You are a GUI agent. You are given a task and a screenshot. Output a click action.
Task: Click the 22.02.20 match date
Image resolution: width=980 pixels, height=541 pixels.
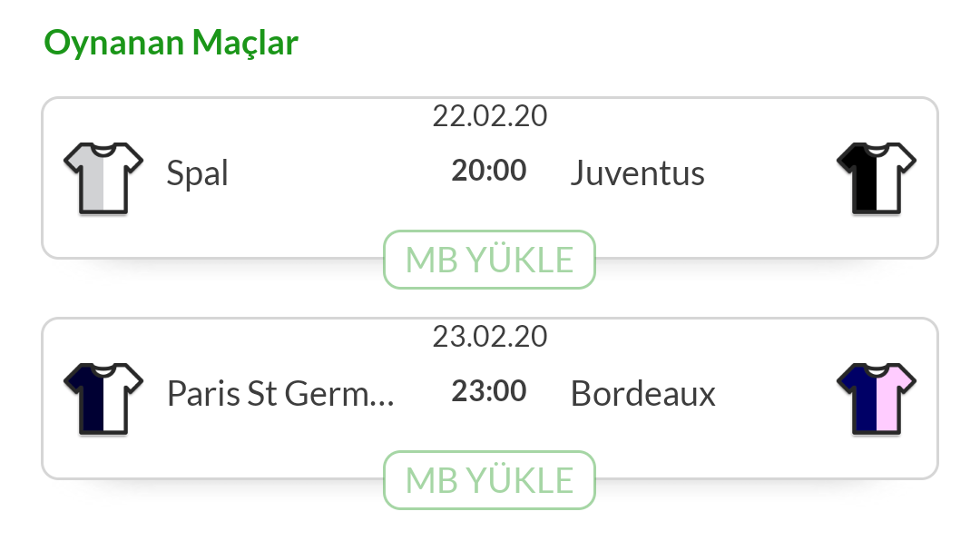pos(490,115)
